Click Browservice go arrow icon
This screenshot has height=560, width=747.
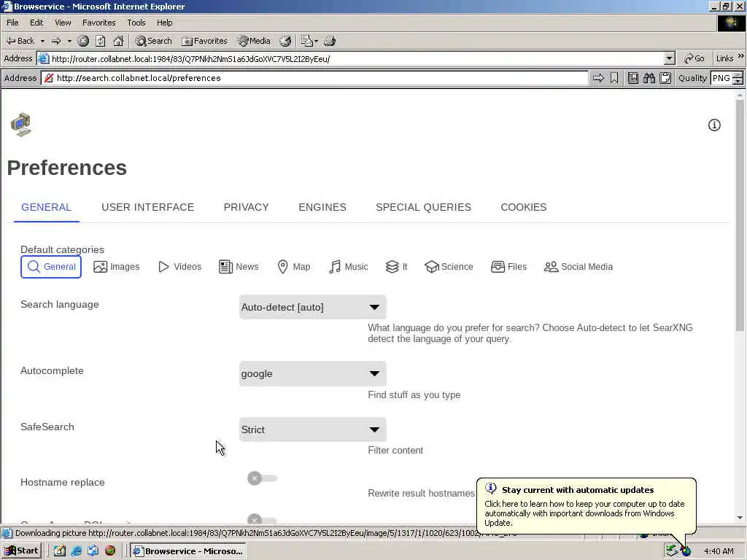tap(598, 78)
